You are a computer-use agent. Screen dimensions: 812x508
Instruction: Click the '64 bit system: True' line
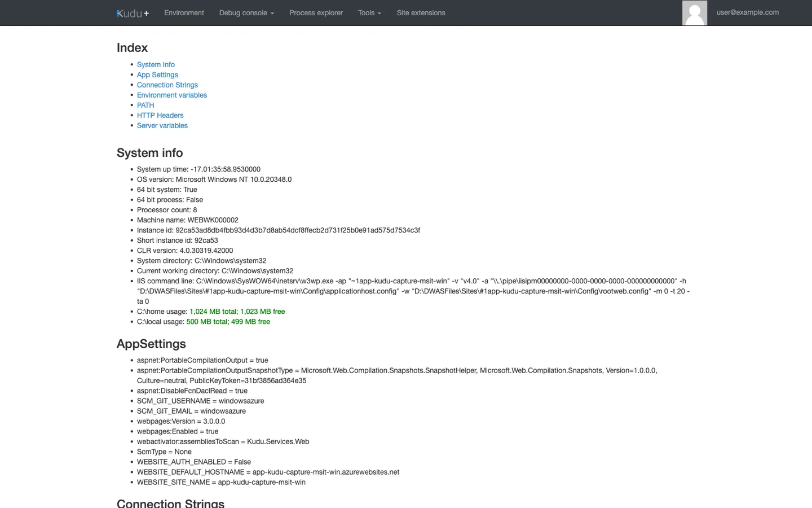pyautogui.click(x=167, y=190)
